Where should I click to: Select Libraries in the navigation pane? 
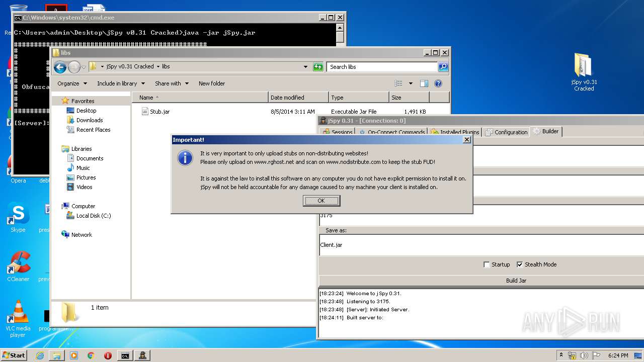[81, 149]
